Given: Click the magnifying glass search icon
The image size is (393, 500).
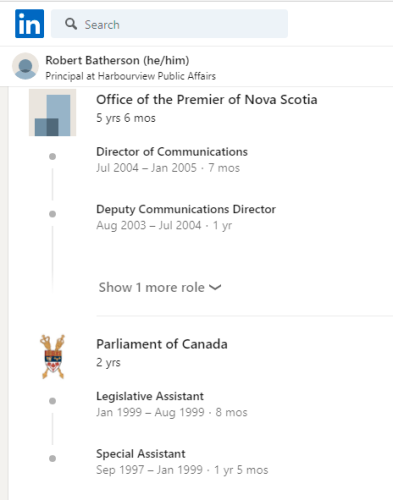Looking at the screenshot, I should pos(71,24).
